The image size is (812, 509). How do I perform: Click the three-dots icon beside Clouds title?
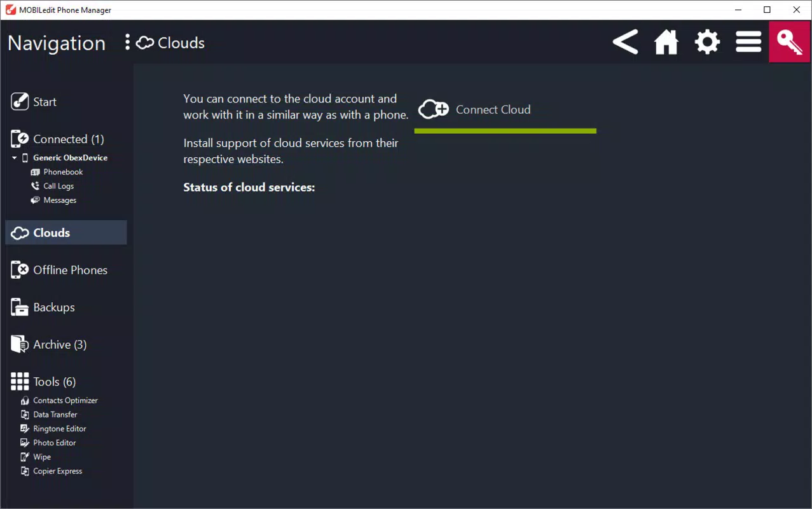128,43
